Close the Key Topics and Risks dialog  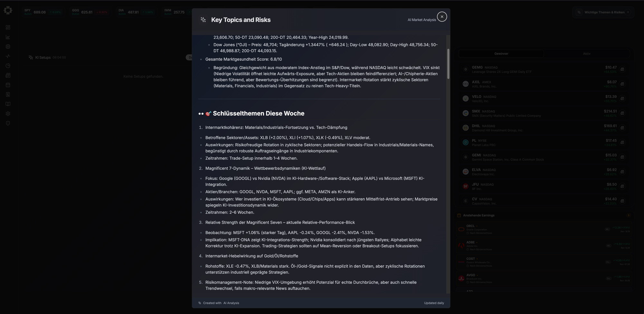[x=442, y=17]
